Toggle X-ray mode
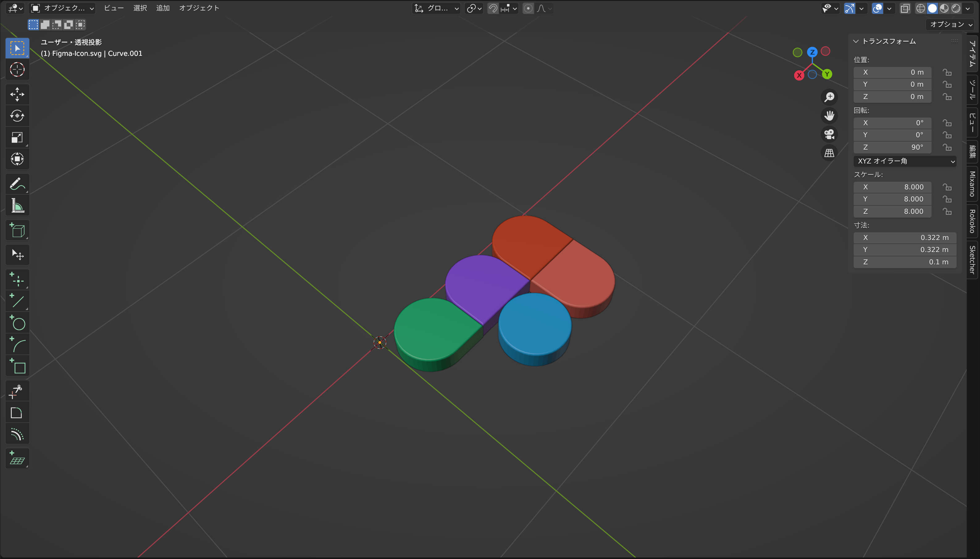The height and width of the screenshot is (559, 980). [x=905, y=8]
